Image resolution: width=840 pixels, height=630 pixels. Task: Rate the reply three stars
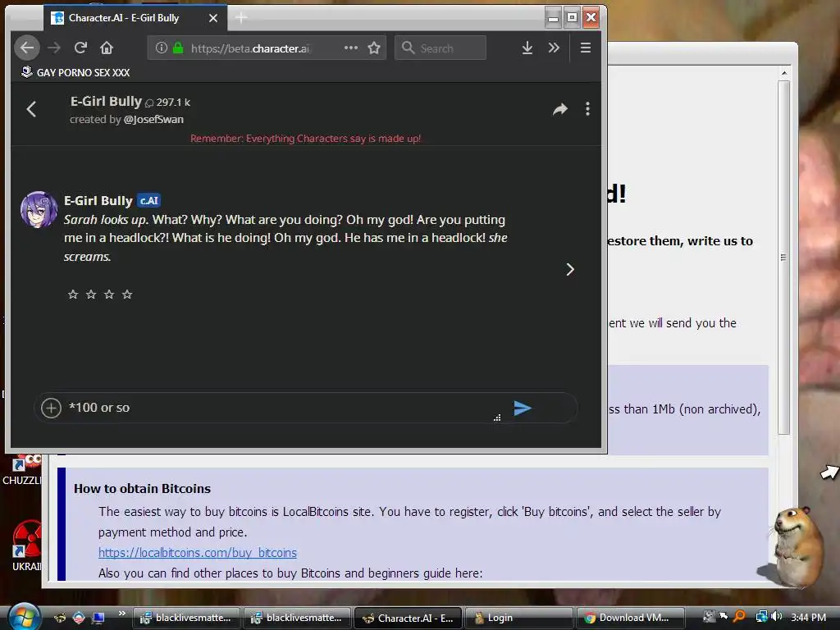pyautogui.click(x=109, y=294)
